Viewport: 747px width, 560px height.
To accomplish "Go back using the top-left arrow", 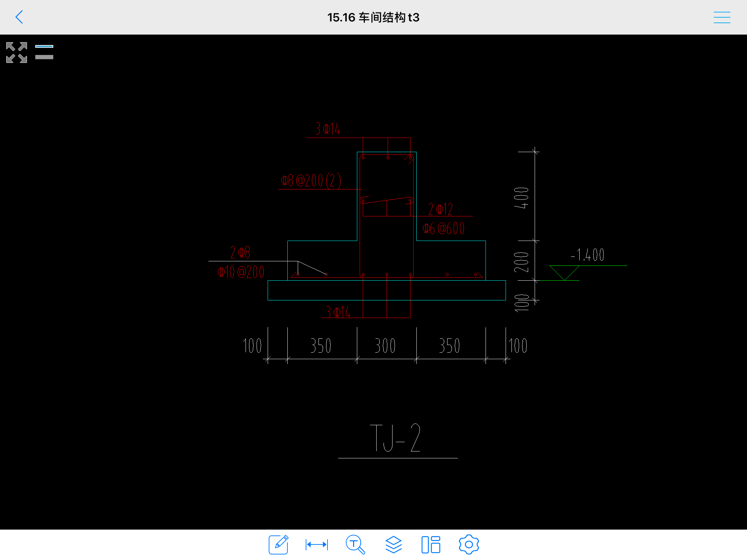I will [x=19, y=17].
